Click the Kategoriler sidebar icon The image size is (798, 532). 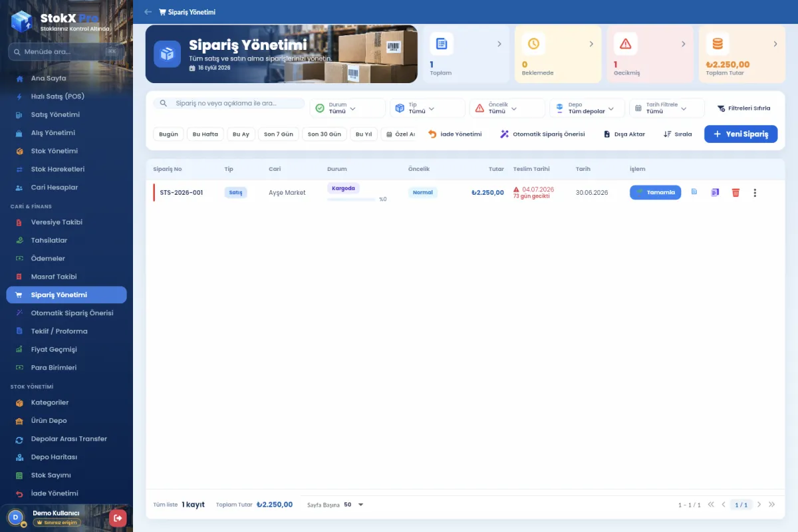(x=19, y=402)
